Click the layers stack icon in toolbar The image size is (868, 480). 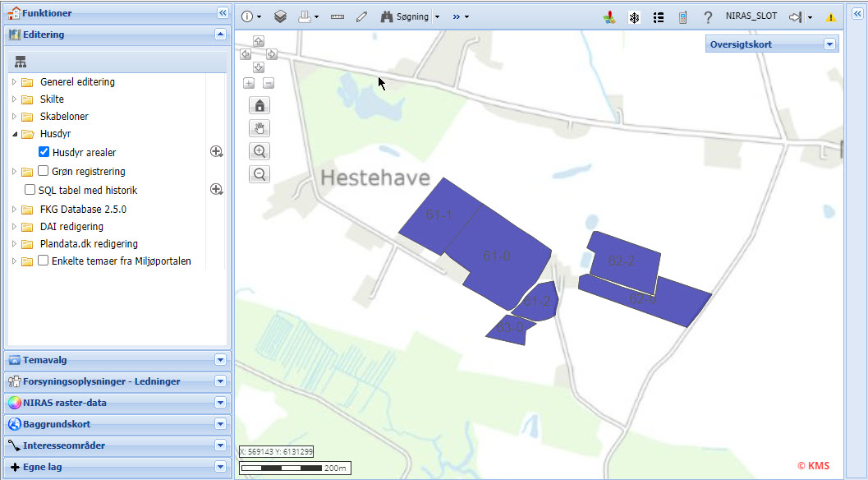tap(280, 16)
